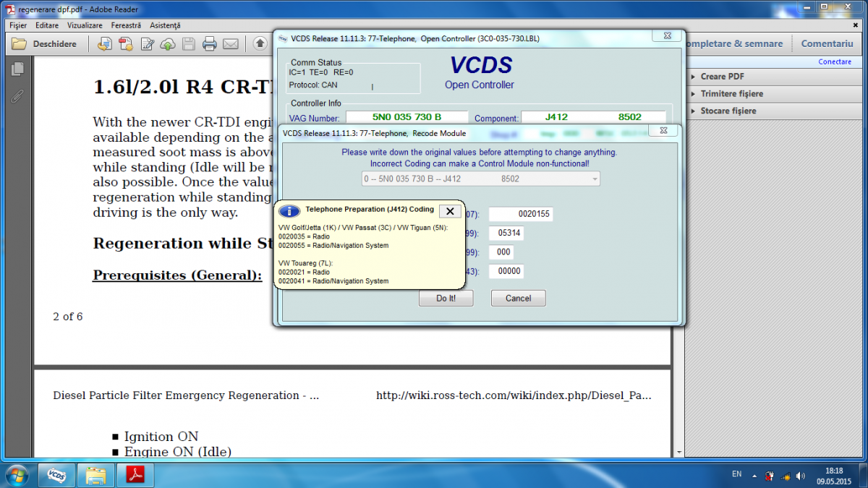This screenshot has height=488, width=868.
Task: Click the volume speaker tray icon
Action: tap(801, 475)
